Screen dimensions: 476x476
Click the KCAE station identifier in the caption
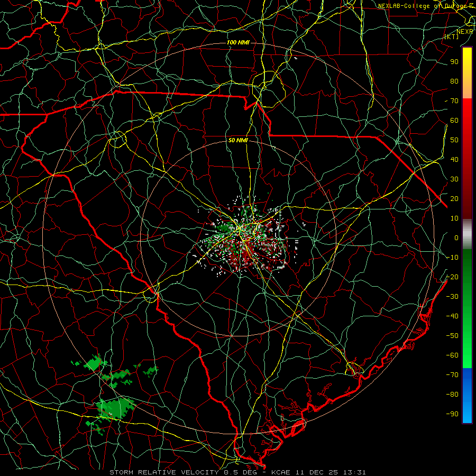[x=280, y=472]
